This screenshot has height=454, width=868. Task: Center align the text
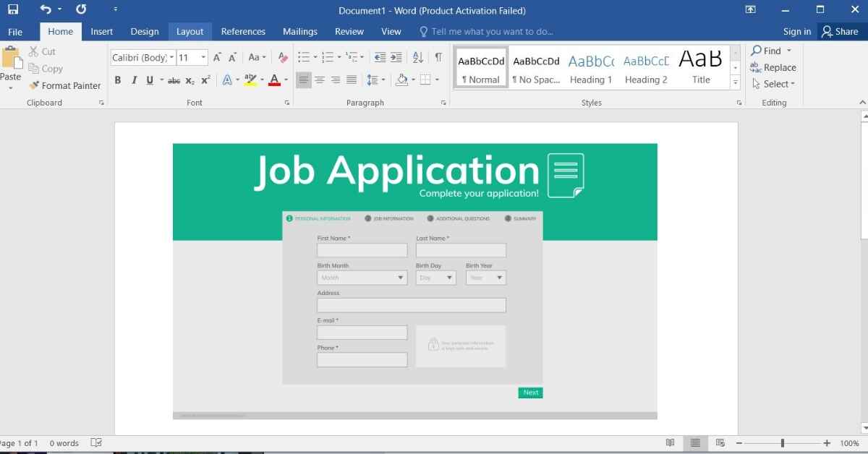pos(320,80)
